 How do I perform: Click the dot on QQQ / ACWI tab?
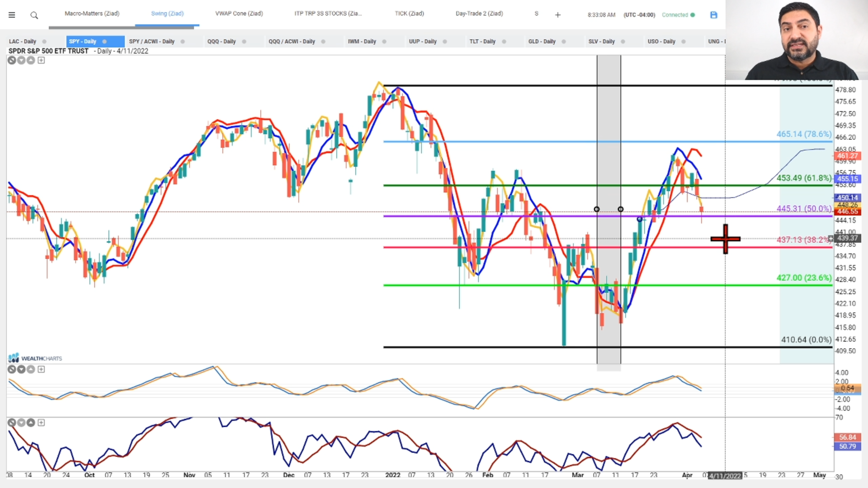(x=323, y=42)
